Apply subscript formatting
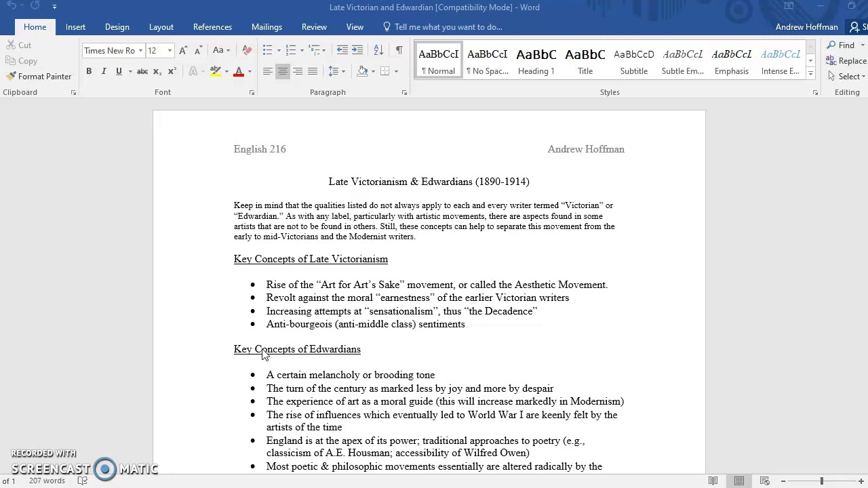The width and height of the screenshot is (868, 488). point(157,71)
